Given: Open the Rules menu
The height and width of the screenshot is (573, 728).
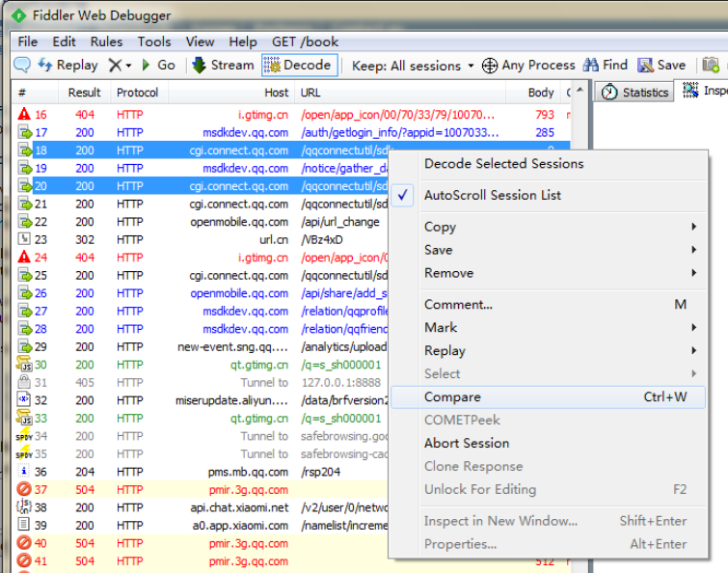Looking at the screenshot, I should [x=106, y=41].
